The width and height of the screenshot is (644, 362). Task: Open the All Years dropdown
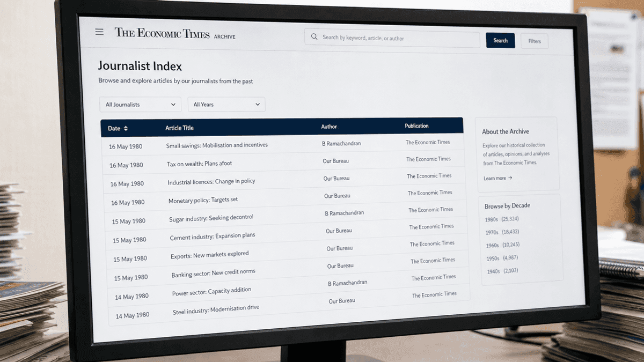[x=226, y=105]
